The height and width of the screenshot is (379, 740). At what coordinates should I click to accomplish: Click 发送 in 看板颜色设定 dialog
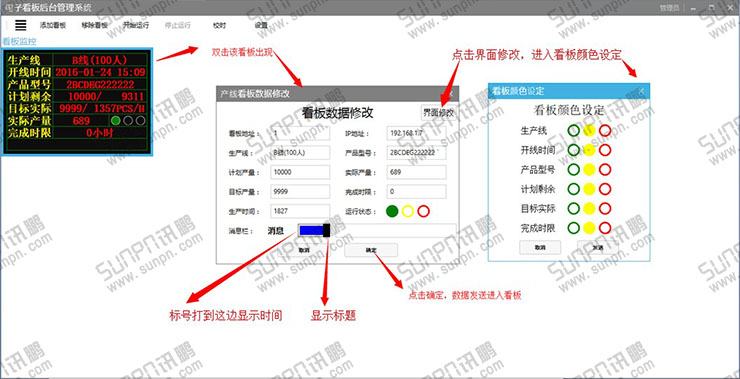[x=597, y=247]
